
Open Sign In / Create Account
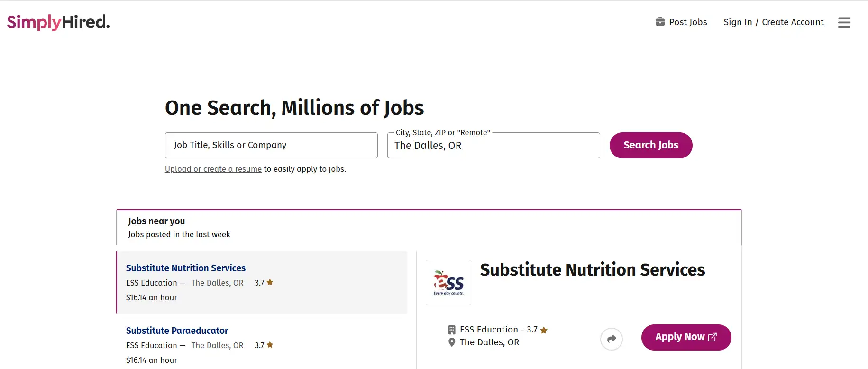pos(774,22)
